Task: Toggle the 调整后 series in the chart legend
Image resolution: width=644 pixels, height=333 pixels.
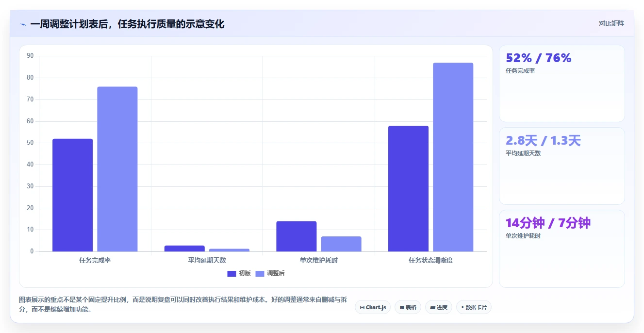Action: pos(270,273)
